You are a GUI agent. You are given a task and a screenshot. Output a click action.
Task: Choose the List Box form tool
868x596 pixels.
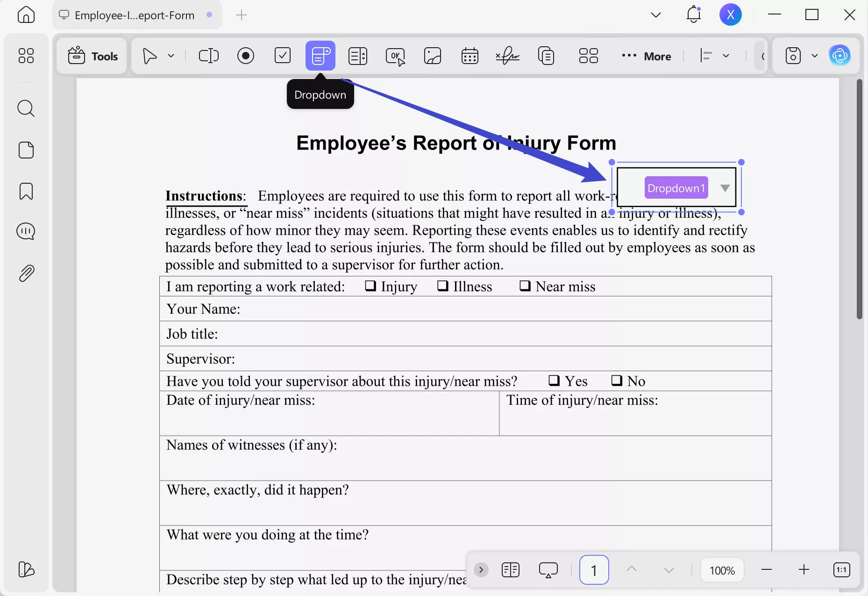click(358, 56)
